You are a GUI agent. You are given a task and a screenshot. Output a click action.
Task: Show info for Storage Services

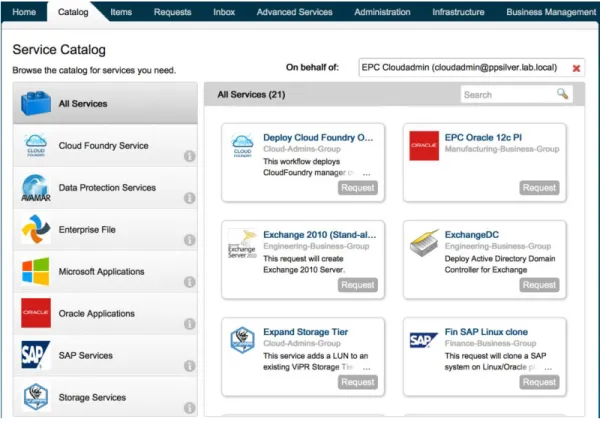[189, 408]
